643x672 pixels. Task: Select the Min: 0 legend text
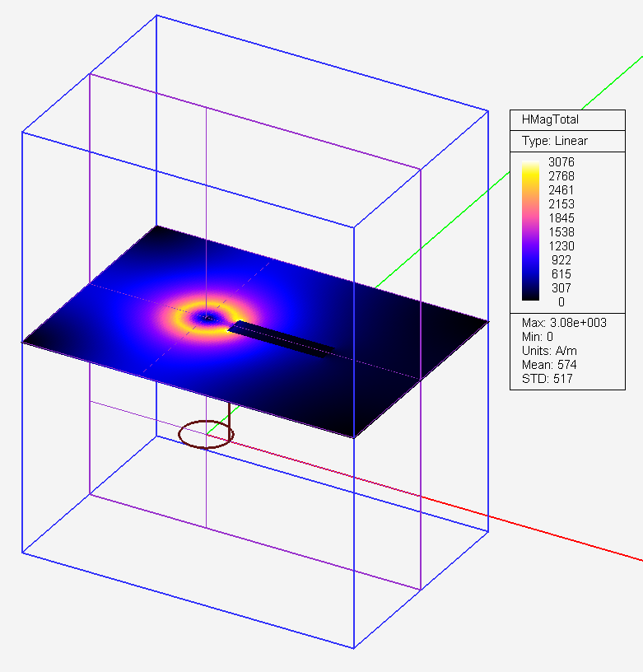pos(539,337)
